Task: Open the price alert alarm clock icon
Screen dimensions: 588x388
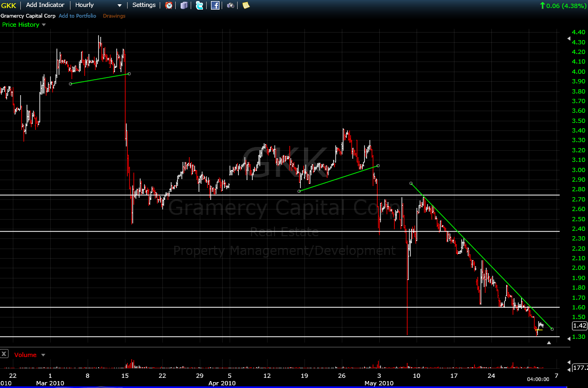Action: coord(169,5)
